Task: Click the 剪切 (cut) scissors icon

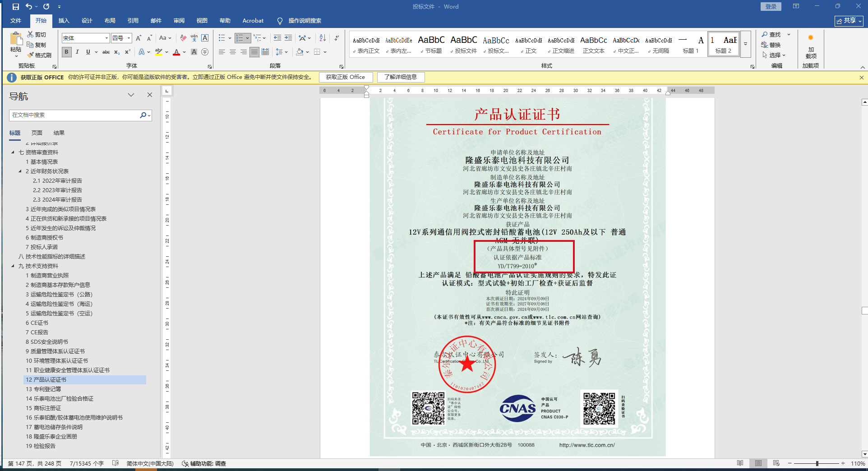Action: 30,34
